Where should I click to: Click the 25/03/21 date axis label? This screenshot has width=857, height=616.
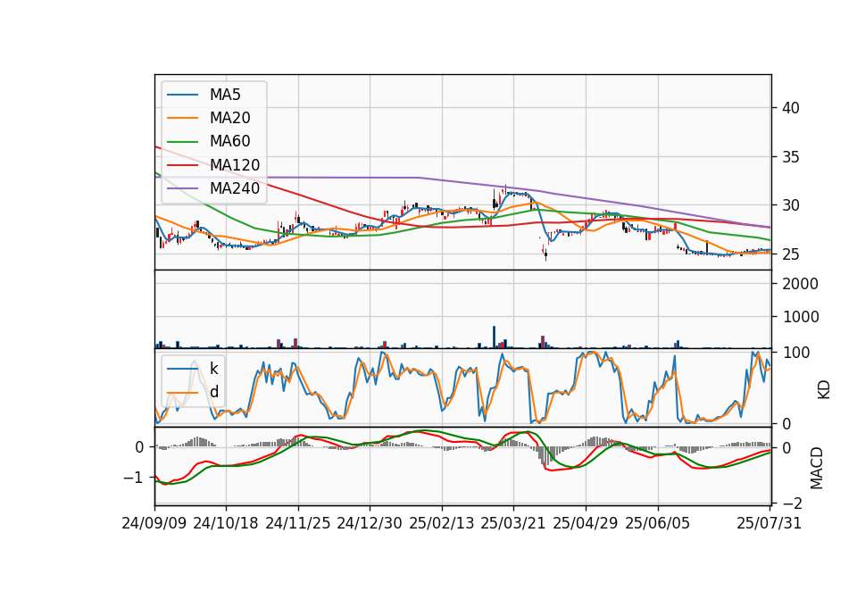[x=513, y=523]
